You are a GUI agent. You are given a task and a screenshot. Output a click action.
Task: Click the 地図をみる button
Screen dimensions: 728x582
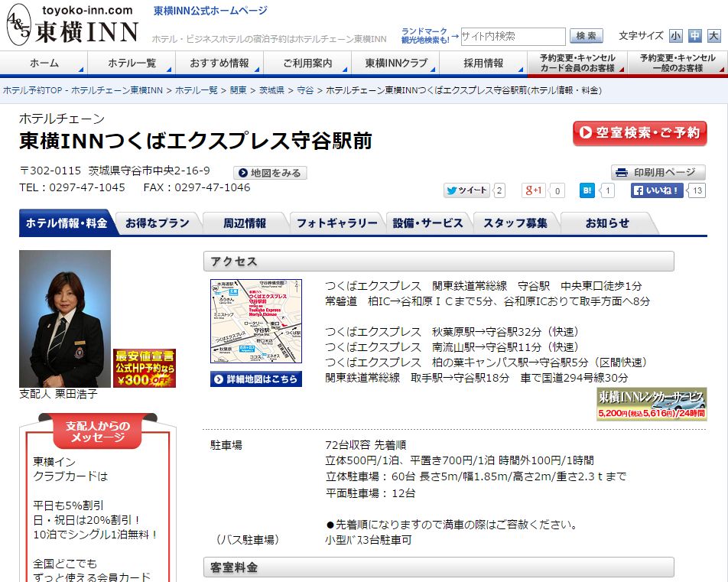(270, 173)
